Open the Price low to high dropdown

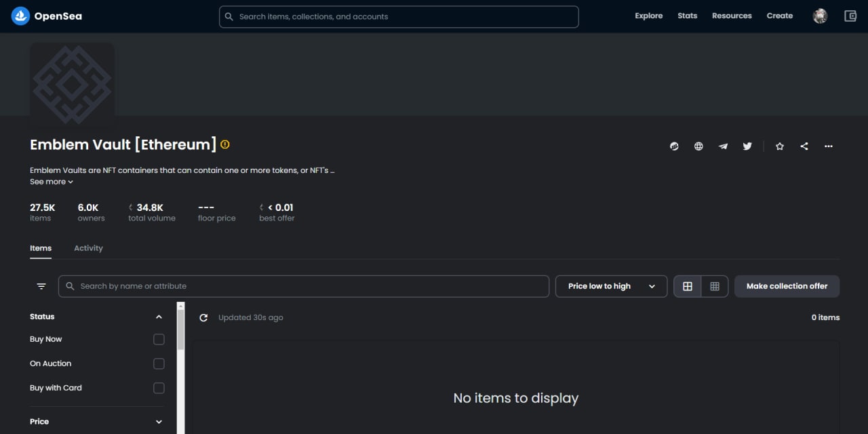coord(612,286)
